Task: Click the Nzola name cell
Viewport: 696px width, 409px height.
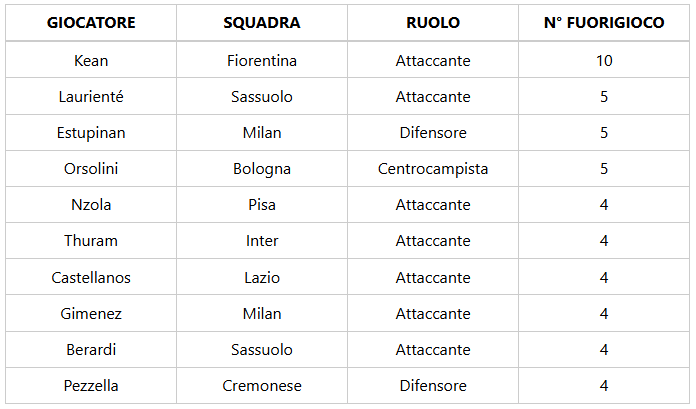Action: (91, 205)
